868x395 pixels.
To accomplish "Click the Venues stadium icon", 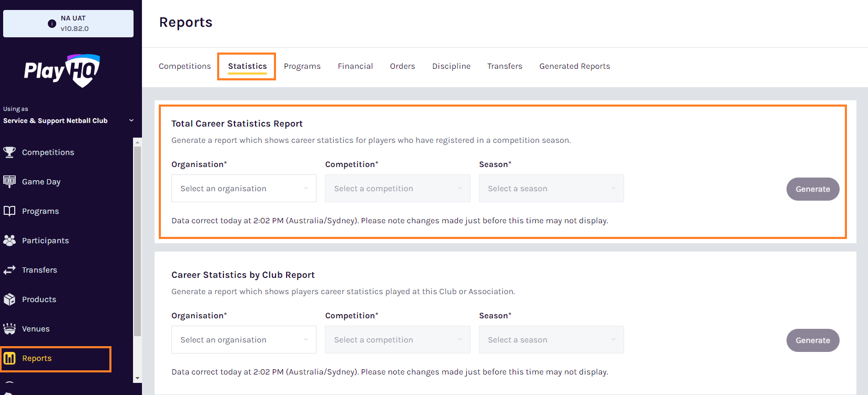I will point(9,329).
